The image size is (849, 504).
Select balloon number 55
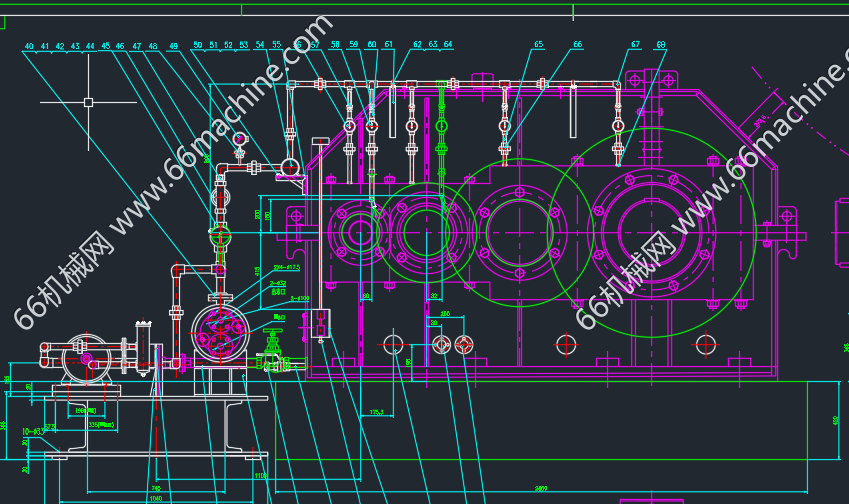point(276,45)
